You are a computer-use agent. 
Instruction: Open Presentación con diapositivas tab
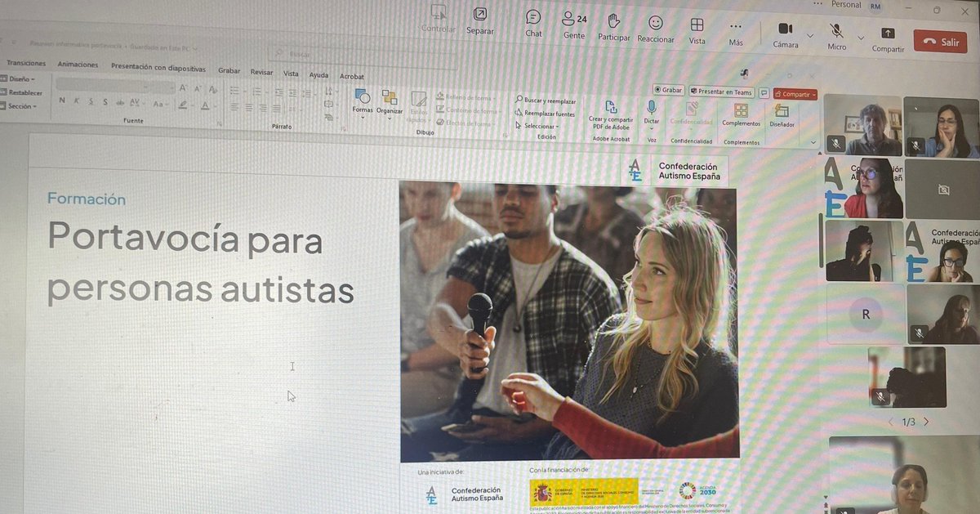[158, 68]
